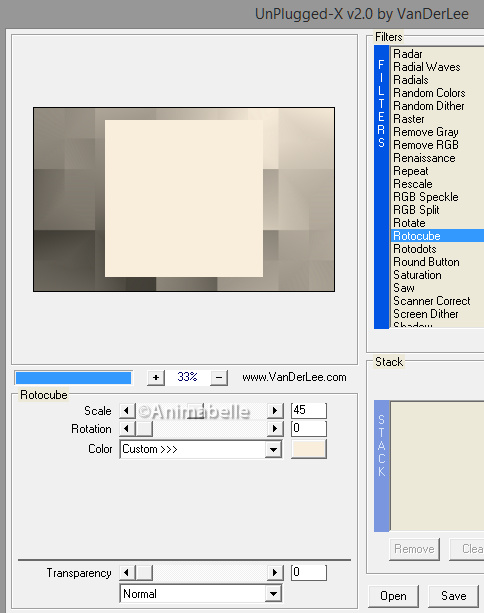Visit the www.VanDerLee.com link
Image resolution: width=484 pixels, height=613 pixels.
(x=294, y=378)
